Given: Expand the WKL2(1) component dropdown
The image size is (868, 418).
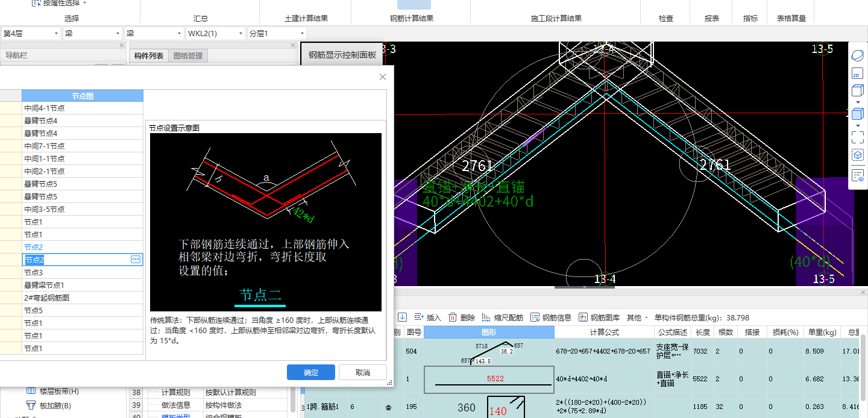Looking at the screenshot, I should pos(216,34).
